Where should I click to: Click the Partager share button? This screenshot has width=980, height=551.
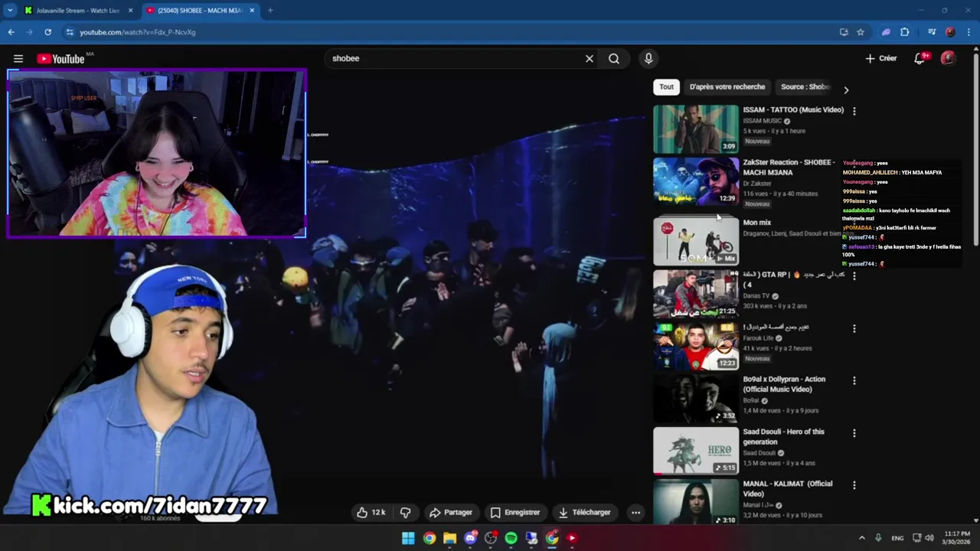(x=450, y=512)
